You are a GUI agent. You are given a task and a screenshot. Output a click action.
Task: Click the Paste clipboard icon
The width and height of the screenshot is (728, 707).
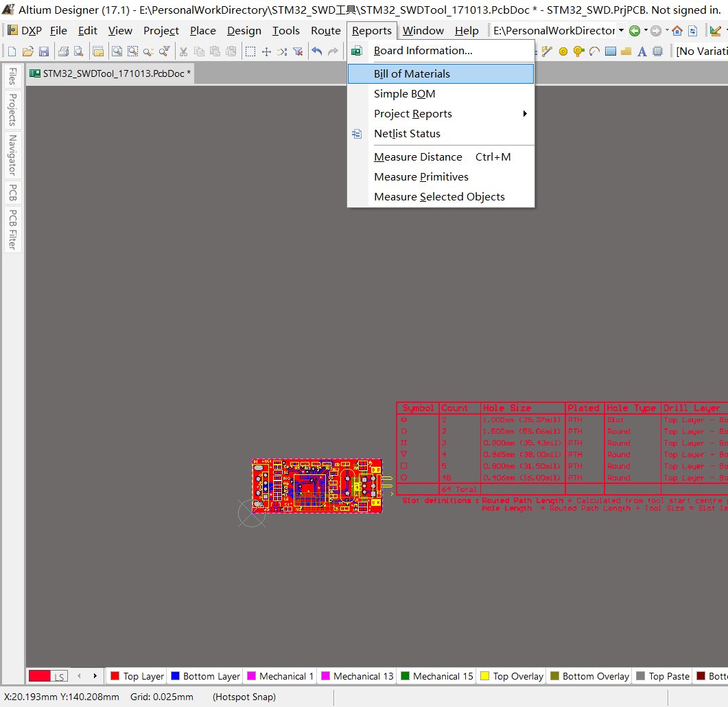point(215,51)
